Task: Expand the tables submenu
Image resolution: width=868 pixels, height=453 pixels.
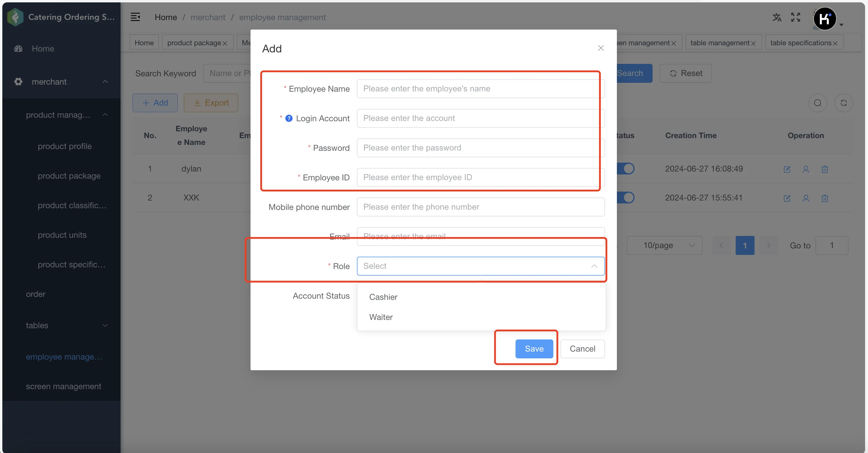Action: 105,326
